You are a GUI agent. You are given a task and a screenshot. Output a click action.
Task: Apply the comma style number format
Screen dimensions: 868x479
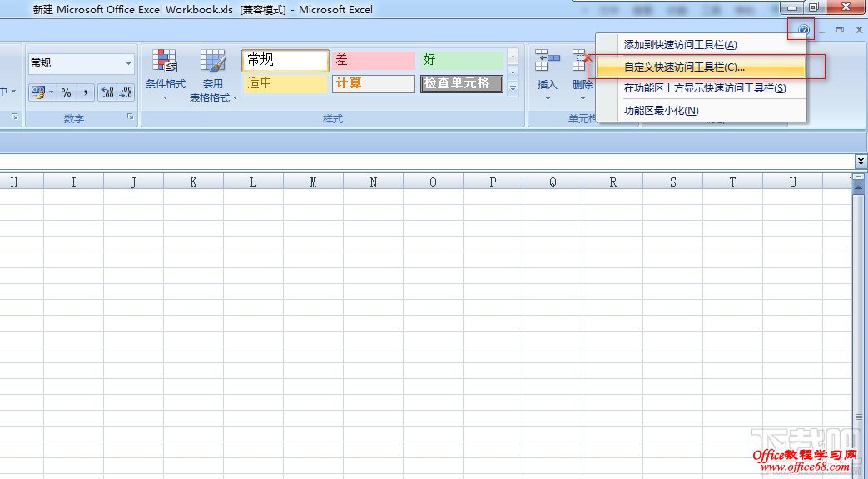point(86,92)
